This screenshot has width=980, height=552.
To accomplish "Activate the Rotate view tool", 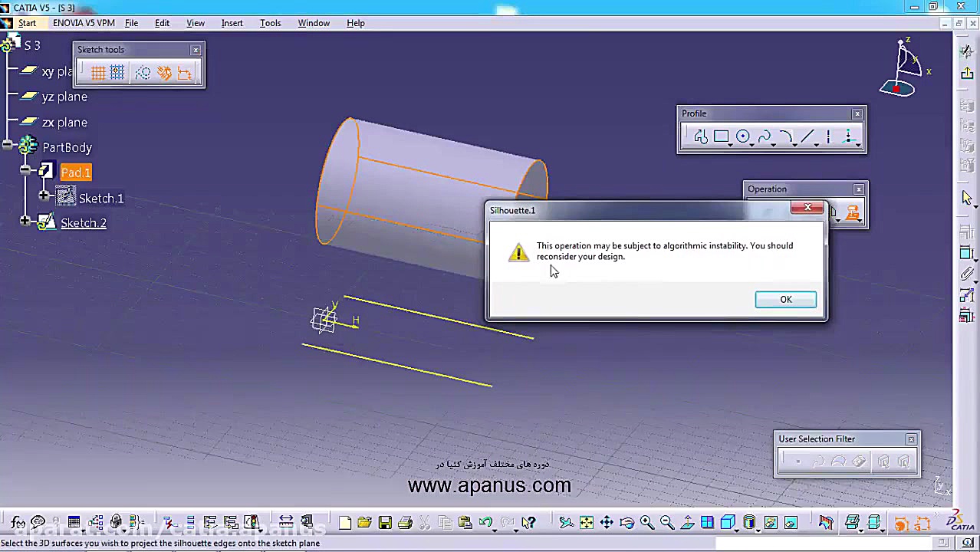I will [x=626, y=523].
